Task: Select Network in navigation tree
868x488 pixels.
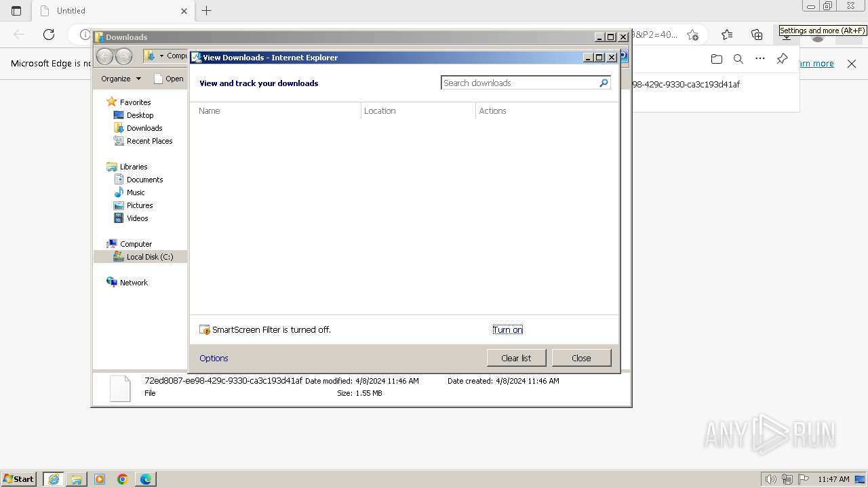Action: [134, 283]
